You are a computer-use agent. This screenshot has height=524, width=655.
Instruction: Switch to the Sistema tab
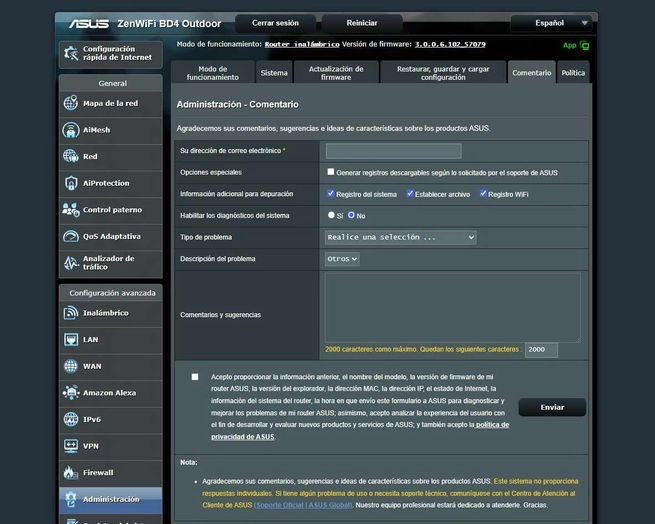click(274, 73)
